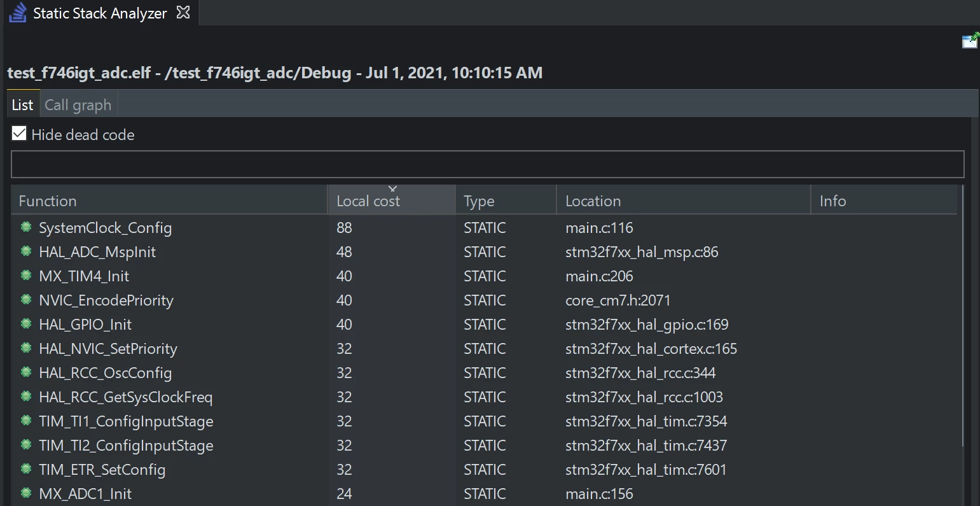This screenshot has height=506, width=980.
Task: Click the green icon beside NVIC_EncodePriority
Action: (26, 300)
